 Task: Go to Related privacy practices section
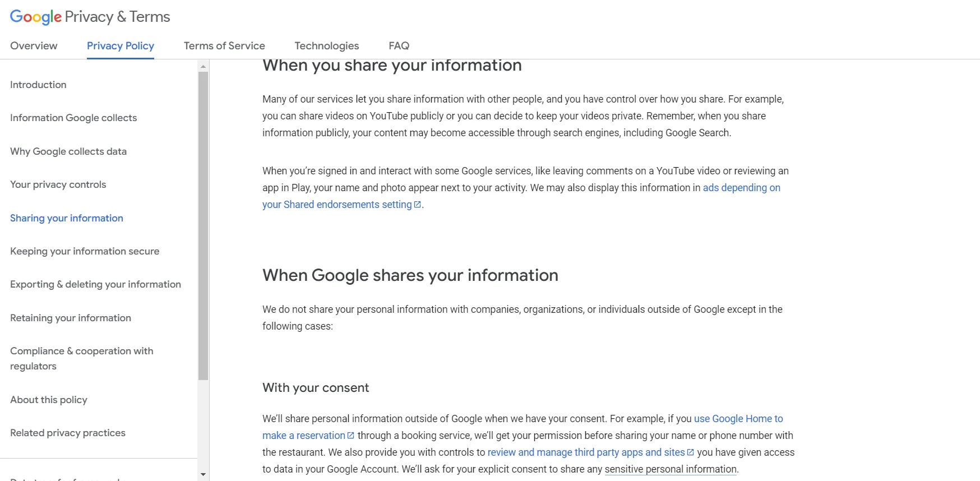coord(68,433)
